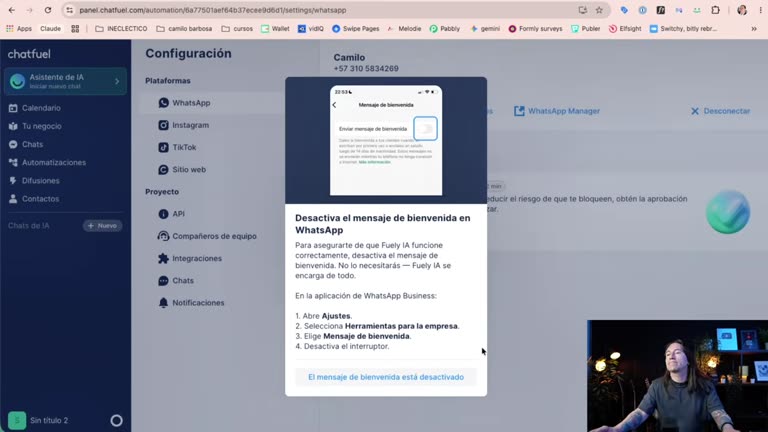Open Chrome menu three dots
This screenshot has width=768, height=432.
[x=761, y=10]
